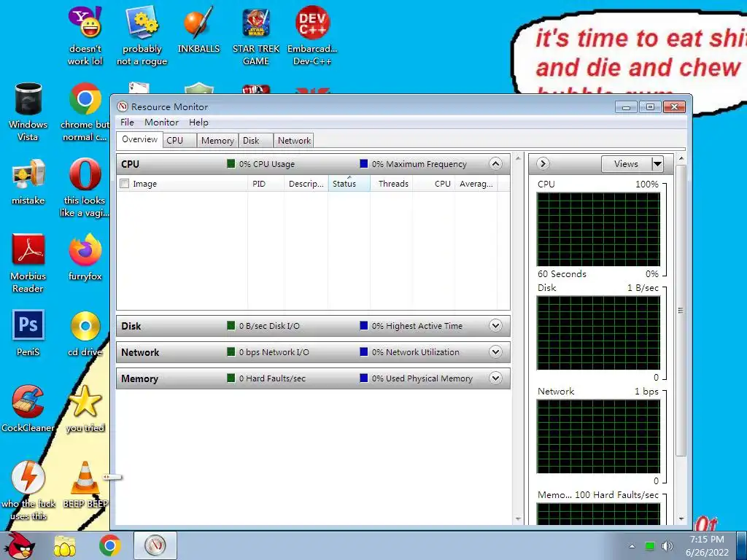Sort by the Average CPU column header

pos(476,183)
